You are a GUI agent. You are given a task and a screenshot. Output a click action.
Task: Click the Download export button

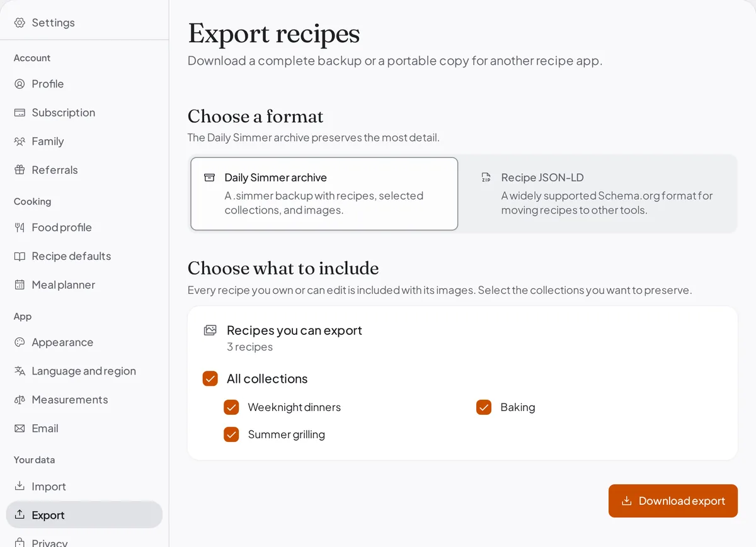click(673, 501)
